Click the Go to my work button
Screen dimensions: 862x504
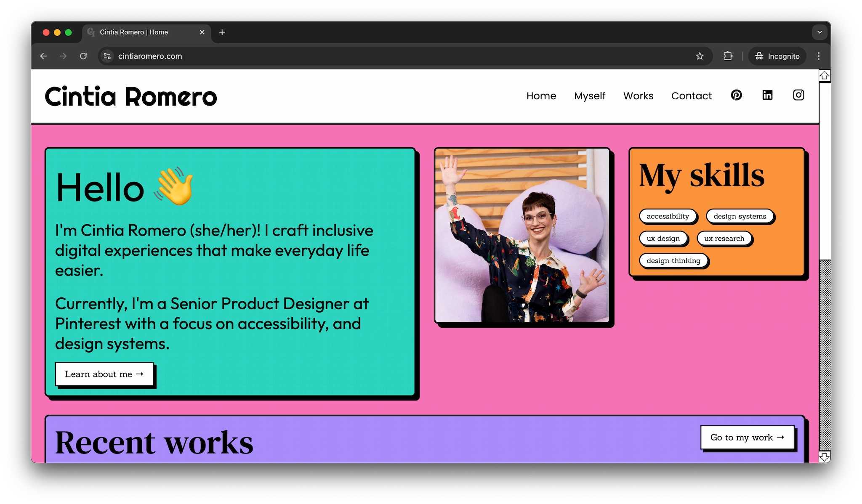[x=747, y=437]
